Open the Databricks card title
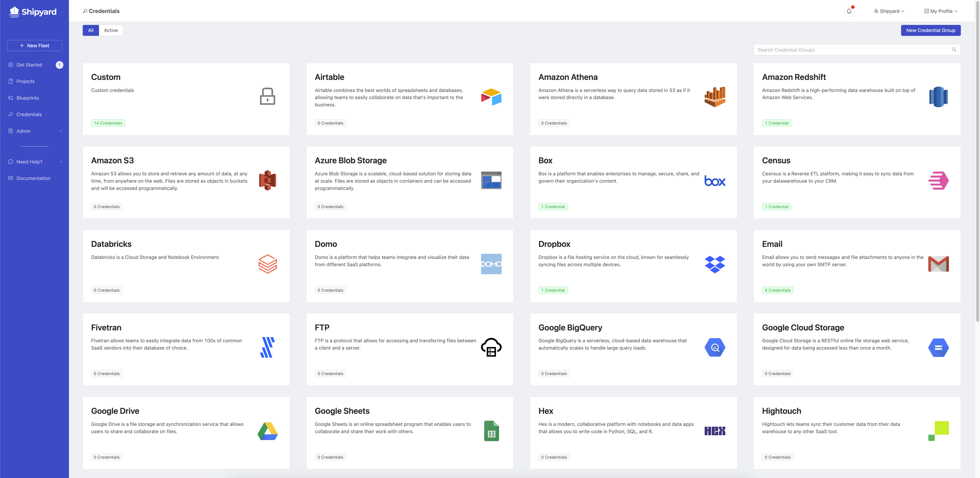The height and width of the screenshot is (478, 980). (111, 244)
